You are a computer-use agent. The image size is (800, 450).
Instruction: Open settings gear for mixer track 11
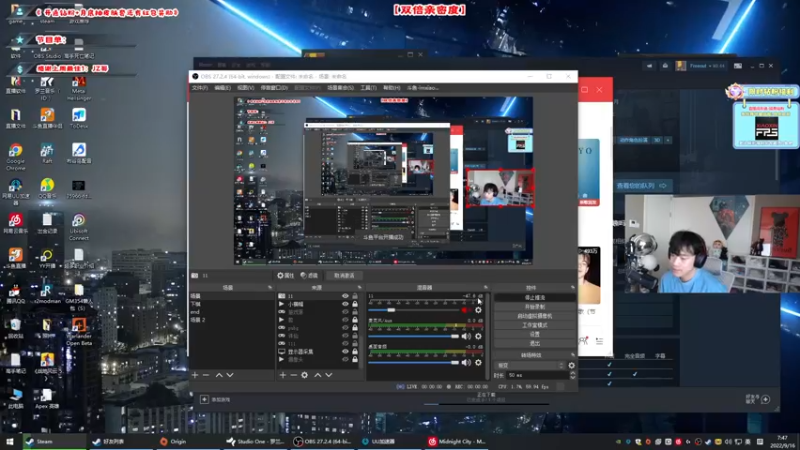[478, 310]
